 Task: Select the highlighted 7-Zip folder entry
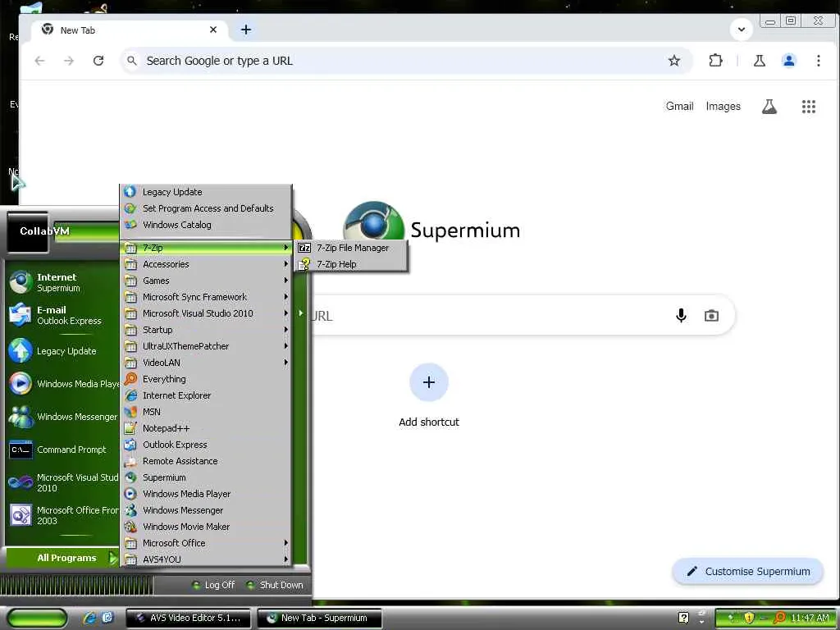206,248
